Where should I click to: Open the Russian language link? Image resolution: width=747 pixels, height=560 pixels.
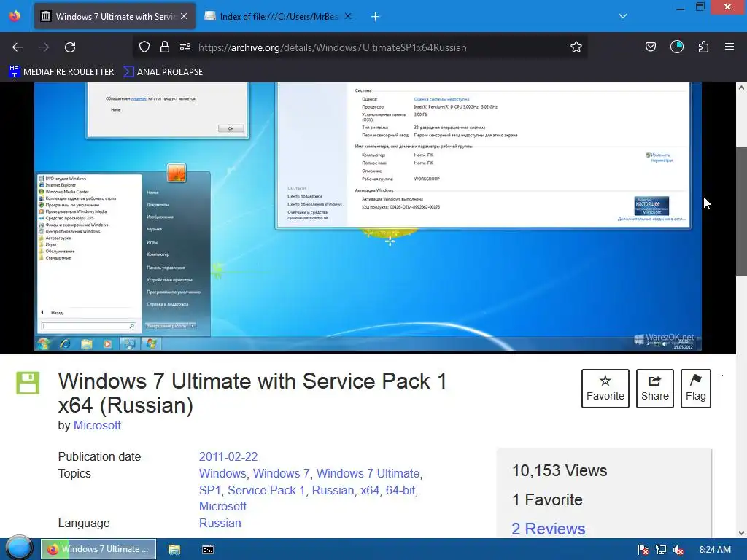220,523
